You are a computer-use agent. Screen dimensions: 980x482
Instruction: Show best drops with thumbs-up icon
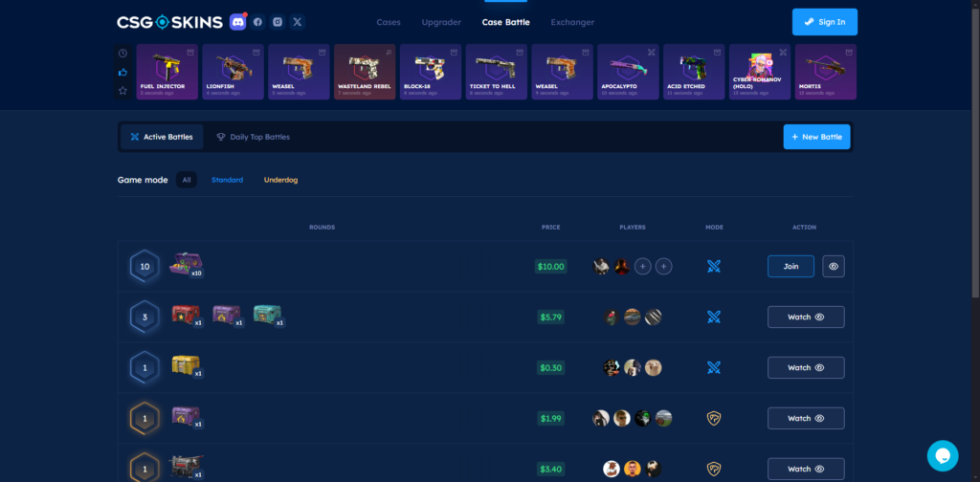(x=123, y=72)
